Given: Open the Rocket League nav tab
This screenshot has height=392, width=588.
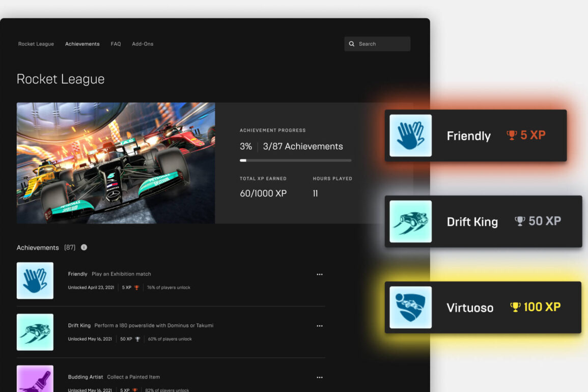Looking at the screenshot, I should click(36, 44).
